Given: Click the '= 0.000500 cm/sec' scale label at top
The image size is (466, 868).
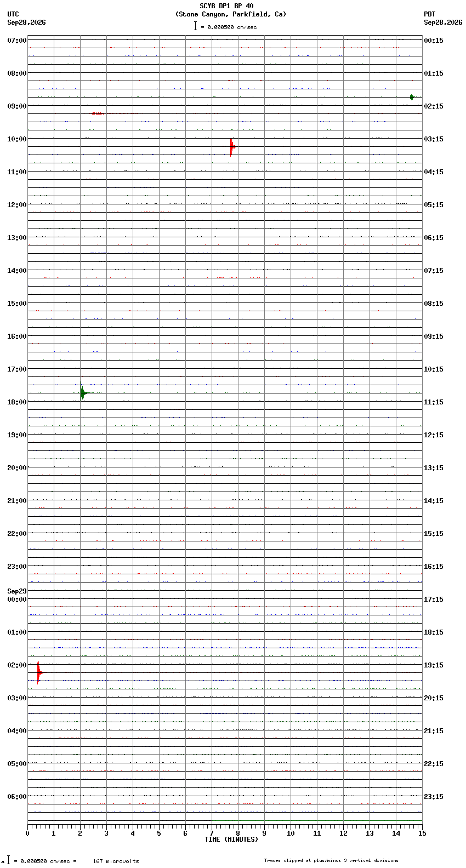Looking at the screenshot, I should pos(229,27).
